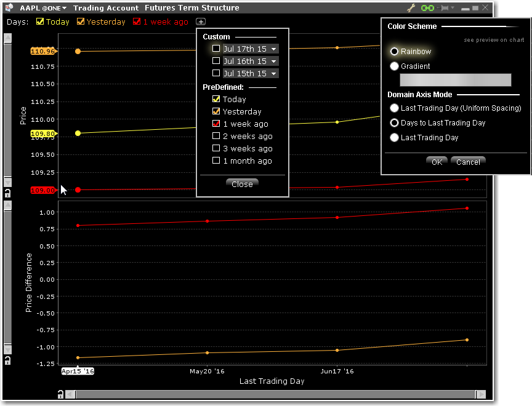Image resolution: width=532 pixels, height=406 pixels.
Task: Toggle 1 week ago in PreDefined list
Action: [x=216, y=124]
